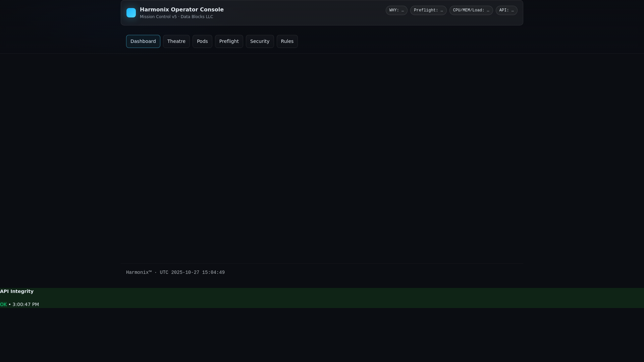Open the WHY status pill
Image resolution: width=644 pixels, height=362 pixels.
pyautogui.click(x=396, y=10)
